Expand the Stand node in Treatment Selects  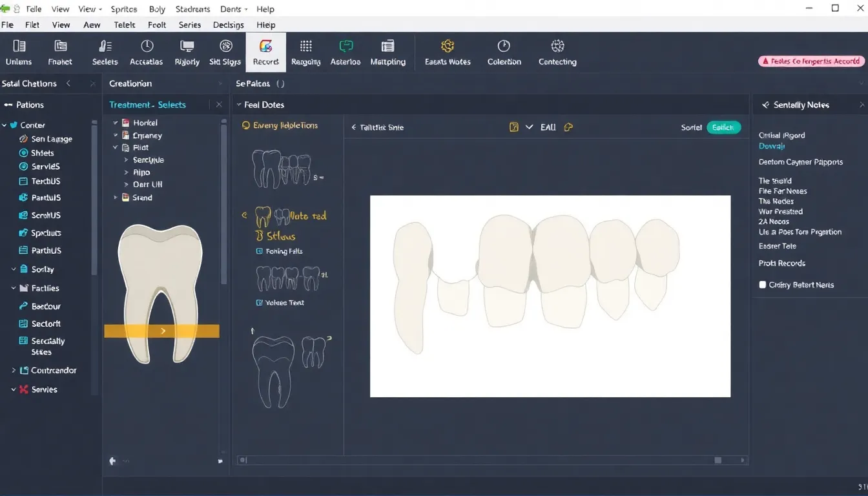tap(117, 198)
